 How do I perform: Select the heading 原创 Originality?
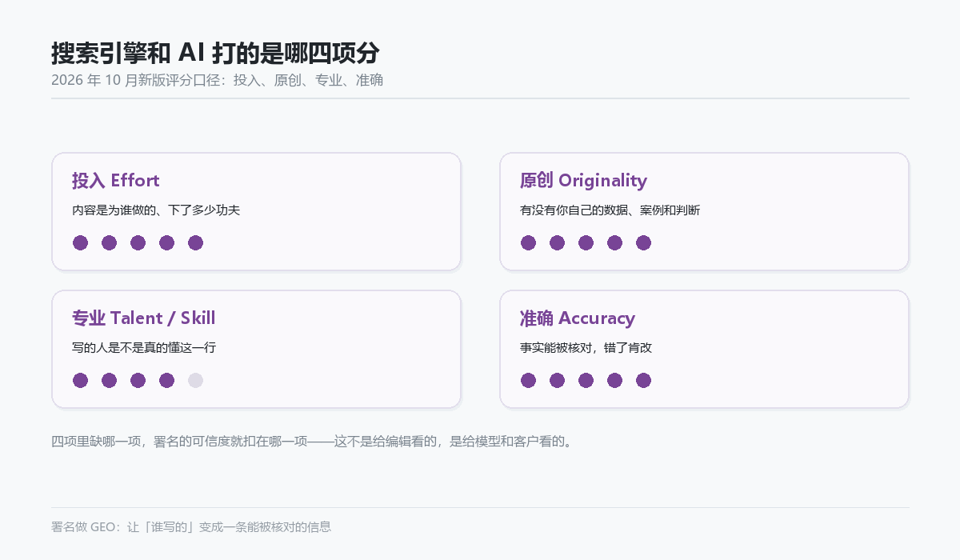click(583, 180)
